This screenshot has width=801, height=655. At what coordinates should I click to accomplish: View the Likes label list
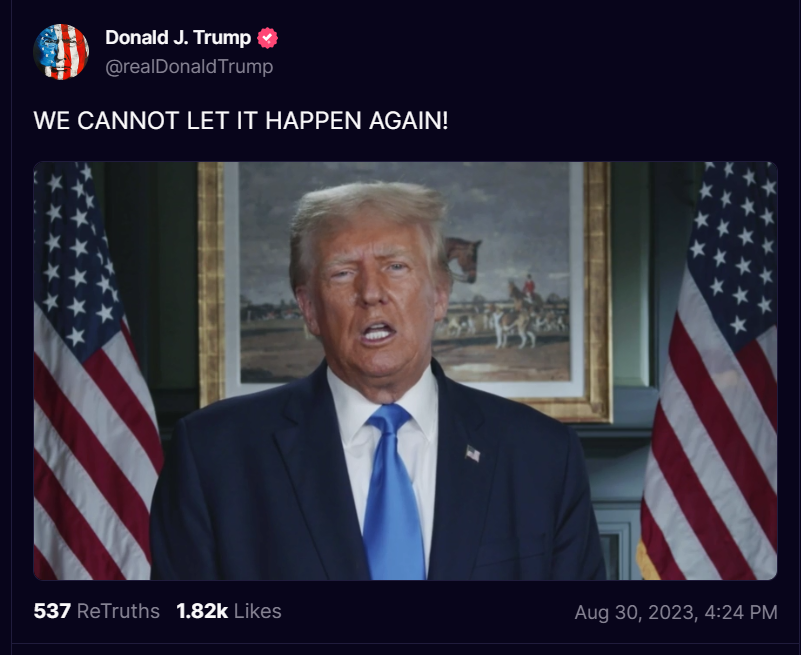(x=257, y=611)
